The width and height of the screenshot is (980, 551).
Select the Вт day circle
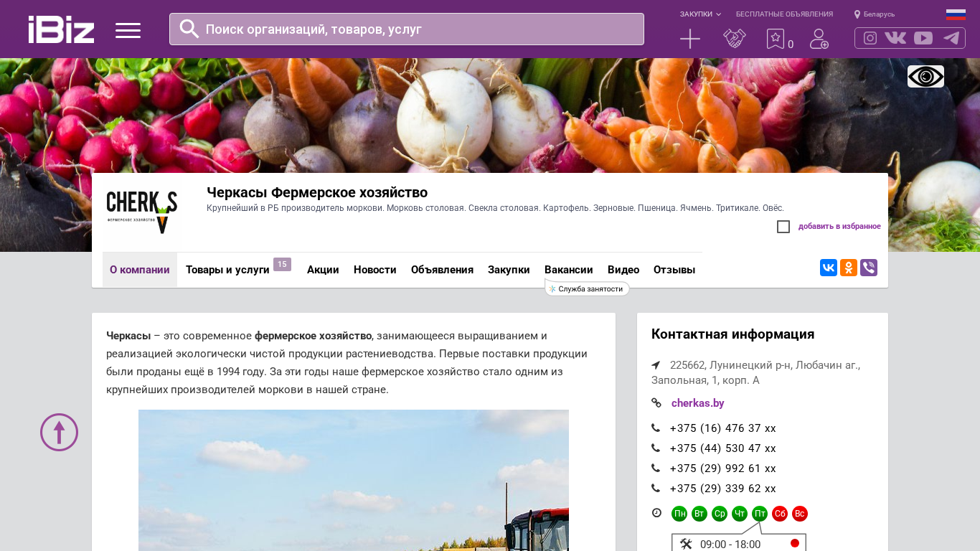point(699,514)
